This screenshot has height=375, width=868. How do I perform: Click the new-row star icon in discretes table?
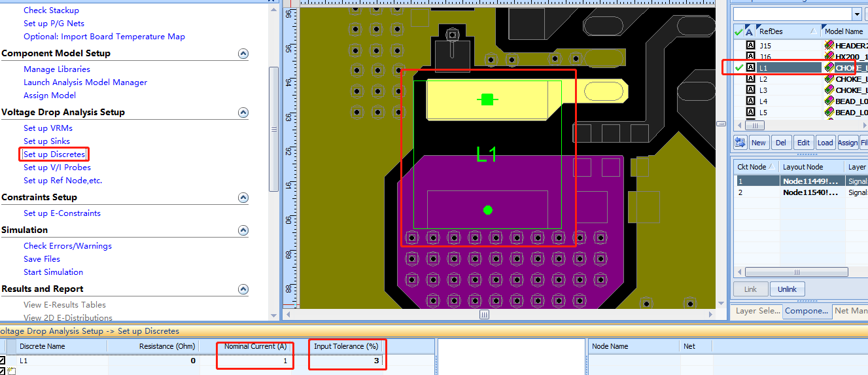click(x=11, y=371)
